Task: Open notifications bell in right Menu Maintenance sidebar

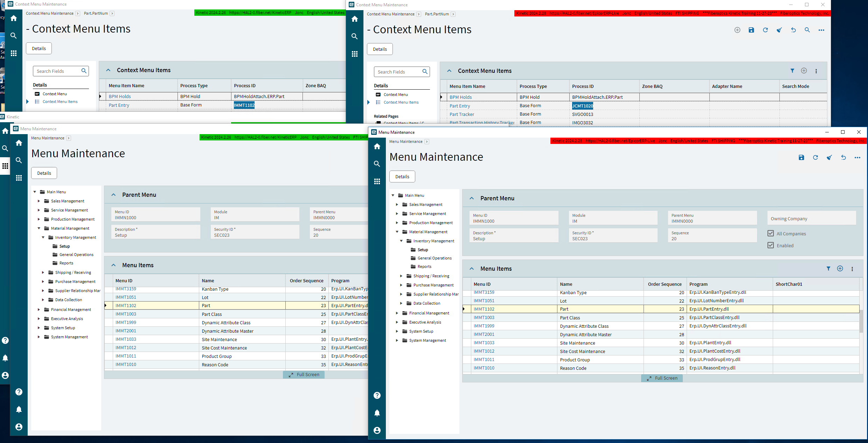Action: coord(377,413)
